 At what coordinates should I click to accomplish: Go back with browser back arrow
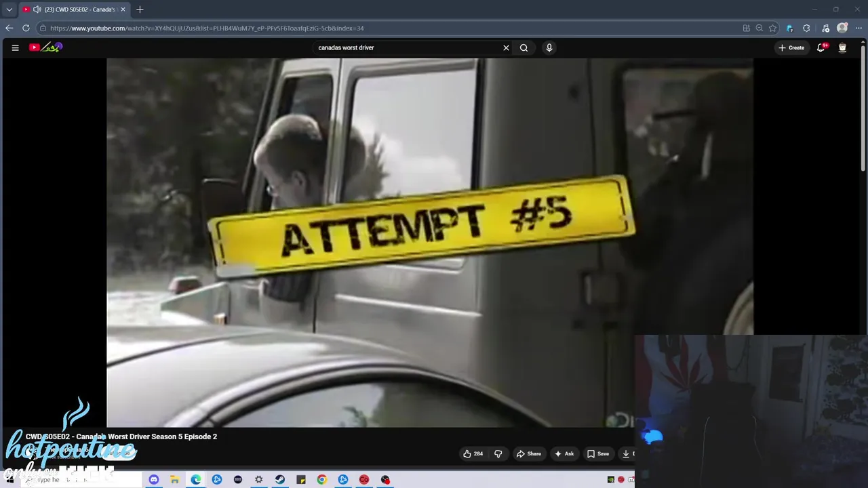tap(9, 28)
